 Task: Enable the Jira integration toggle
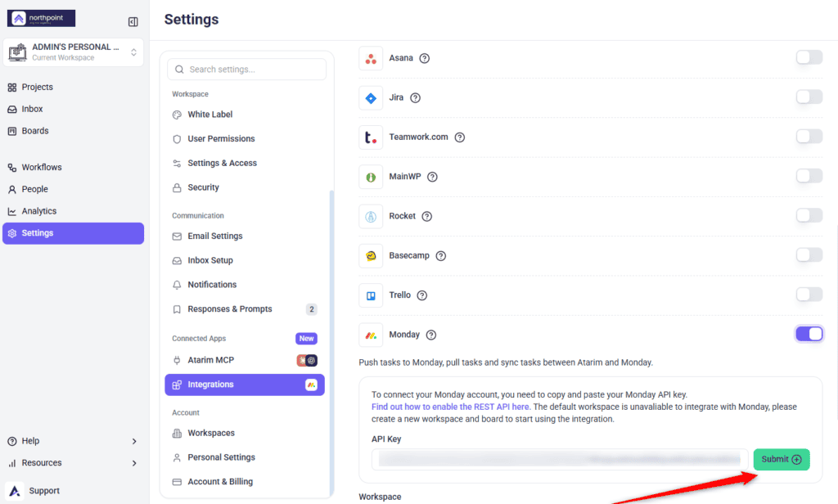pos(809,97)
